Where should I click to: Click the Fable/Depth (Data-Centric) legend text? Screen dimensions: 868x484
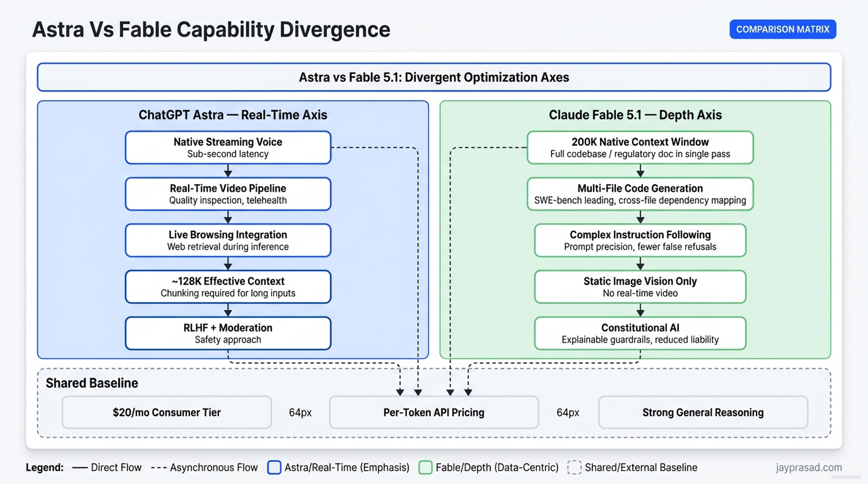[497, 468]
